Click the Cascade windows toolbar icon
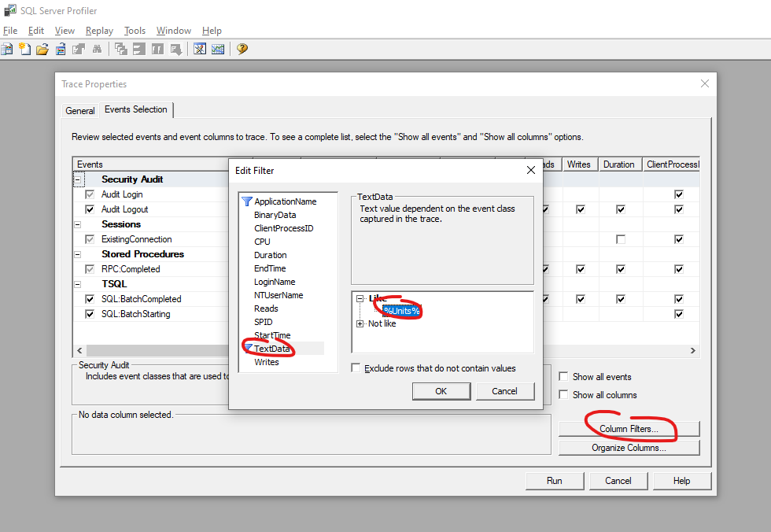Image resolution: width=771 pixels, height=532 pixels. [x=121, y=49]
